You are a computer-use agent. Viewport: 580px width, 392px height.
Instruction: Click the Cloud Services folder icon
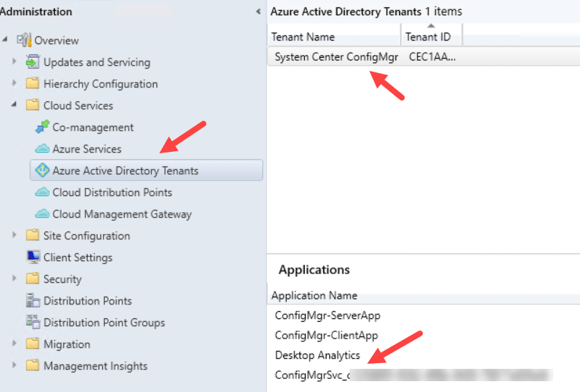point(33,105)
